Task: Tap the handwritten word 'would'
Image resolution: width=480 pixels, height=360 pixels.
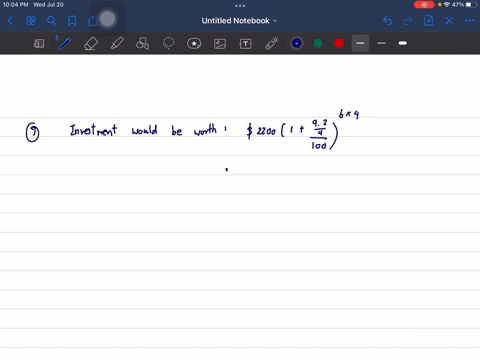Action: (x=144, y=130)
